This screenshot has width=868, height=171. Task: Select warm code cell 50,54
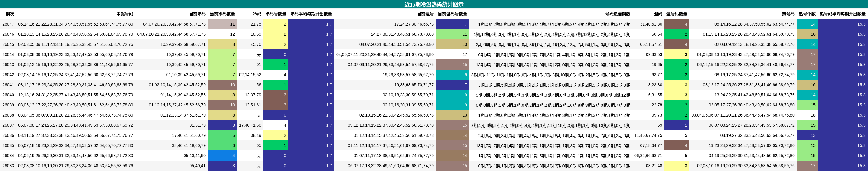pos(657,34)
